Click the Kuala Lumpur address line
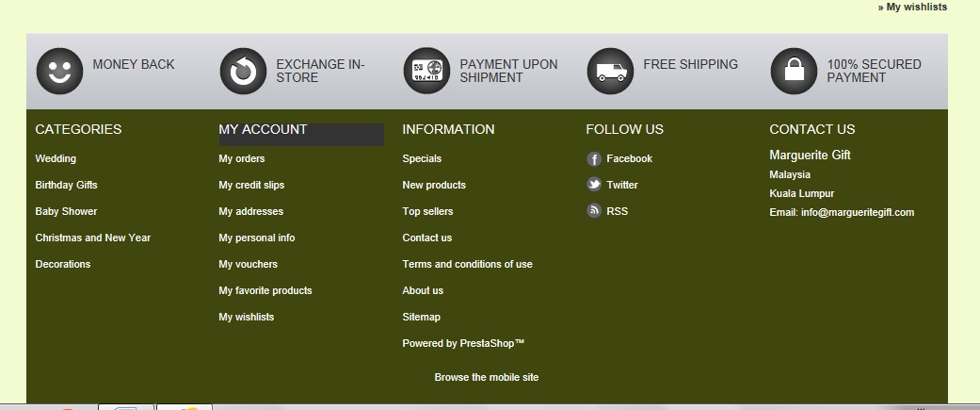Viewport: 980px width, 410px height. click(802, 193)
